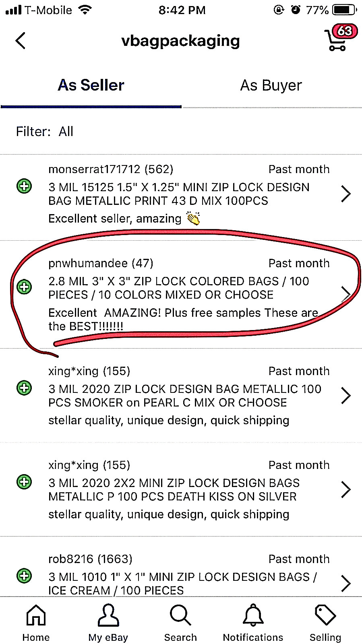Screen dimensions: 362x644
Task: Tap positive feedback icon for monserrat171712
Action: click(x=24, y=186)
